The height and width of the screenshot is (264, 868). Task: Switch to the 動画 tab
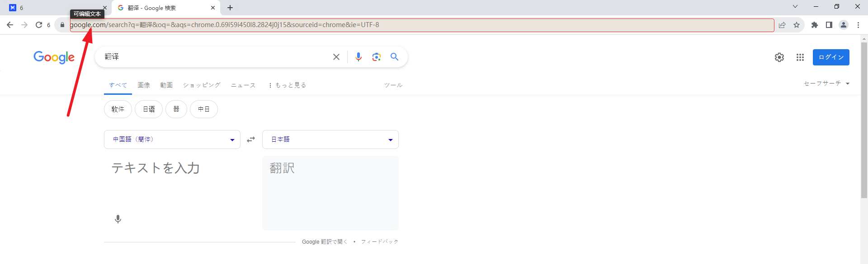[x=166, y=85]
